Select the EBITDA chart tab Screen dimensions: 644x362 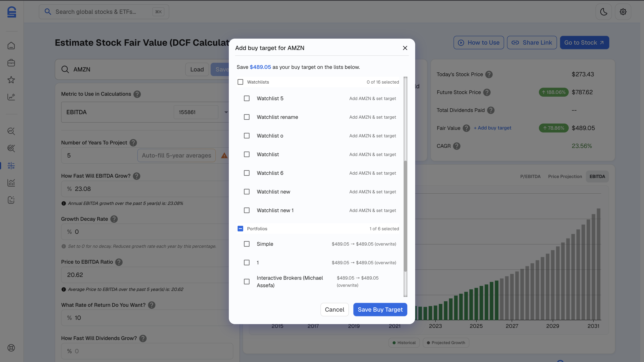[x=597, y=177]
